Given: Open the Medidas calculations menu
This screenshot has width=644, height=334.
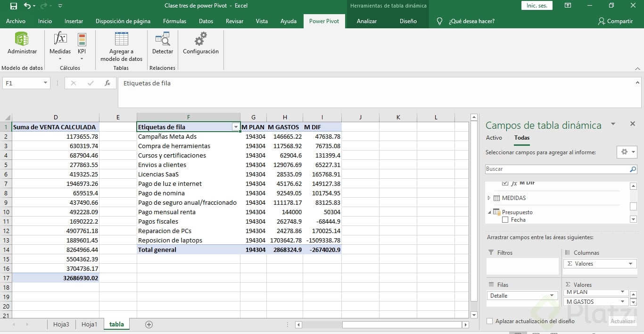Looking at the screenshot, I should [60, 46].
